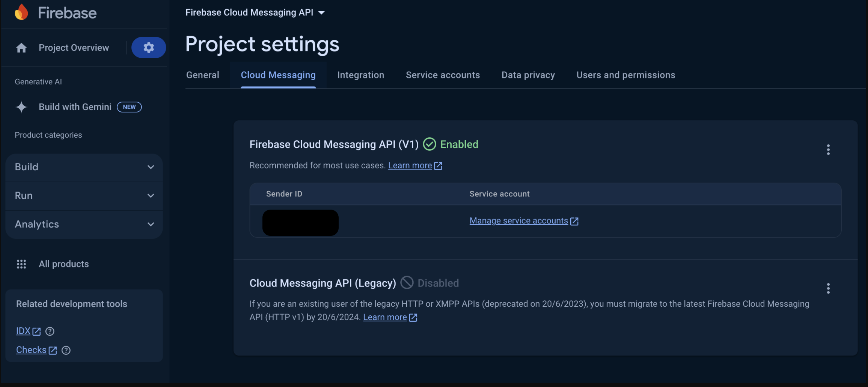The image size is (868, 387).
Task: Click Learn more under FCM API V1
Action: pos(410,166)
